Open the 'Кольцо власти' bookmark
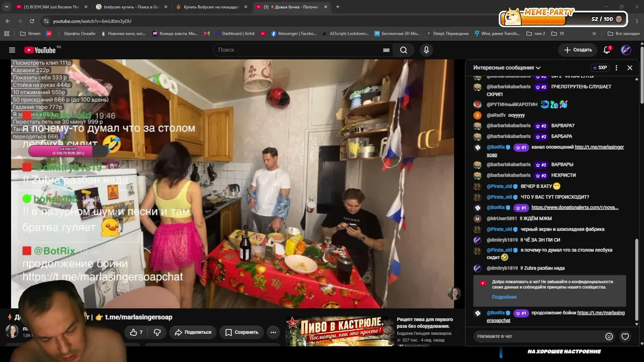644x362 pixels. pyautogui.click(x=175, y=34)
